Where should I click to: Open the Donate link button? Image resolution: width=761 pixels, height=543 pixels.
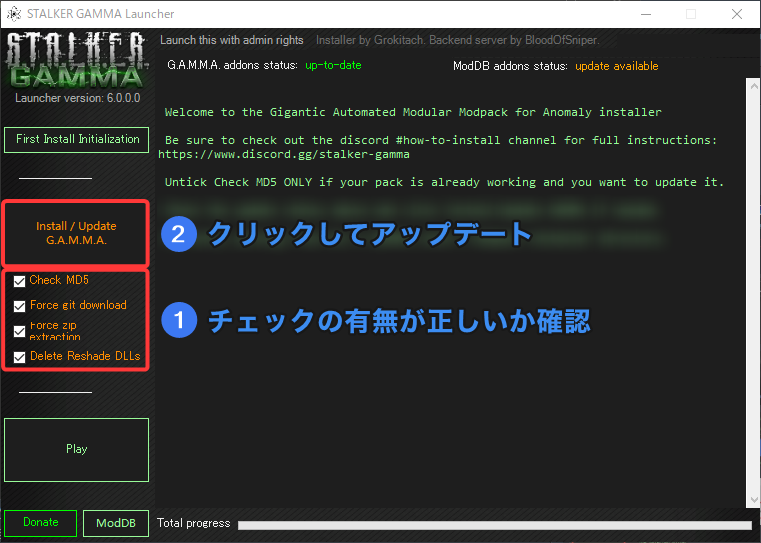click(41, 523)
